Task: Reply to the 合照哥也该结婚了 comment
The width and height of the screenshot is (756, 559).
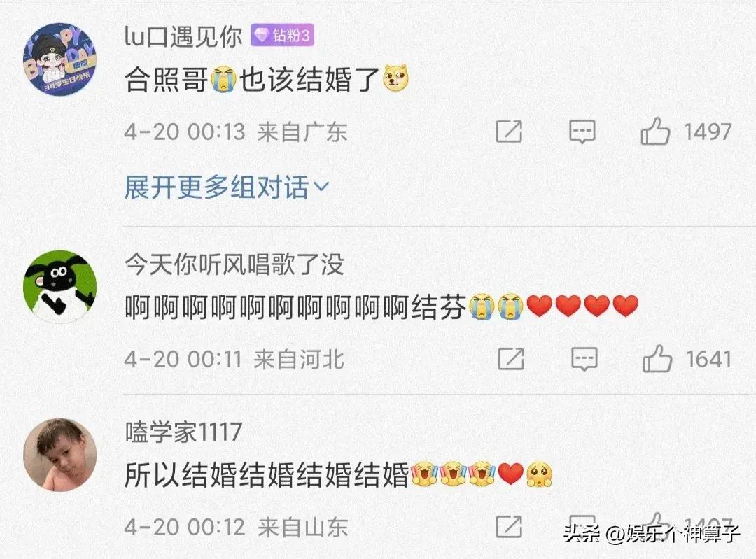Action: [x=582, y=132]
